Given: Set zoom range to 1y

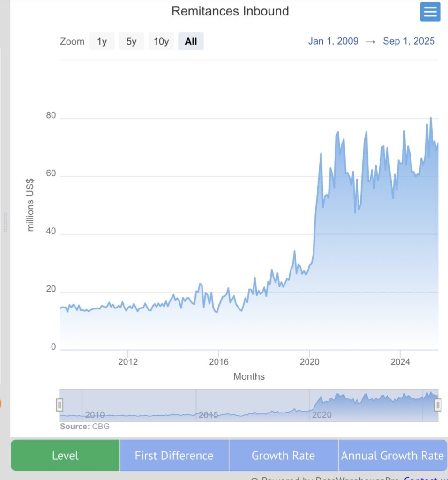Looking at the screenshot, I should click(x=102, y=41).
